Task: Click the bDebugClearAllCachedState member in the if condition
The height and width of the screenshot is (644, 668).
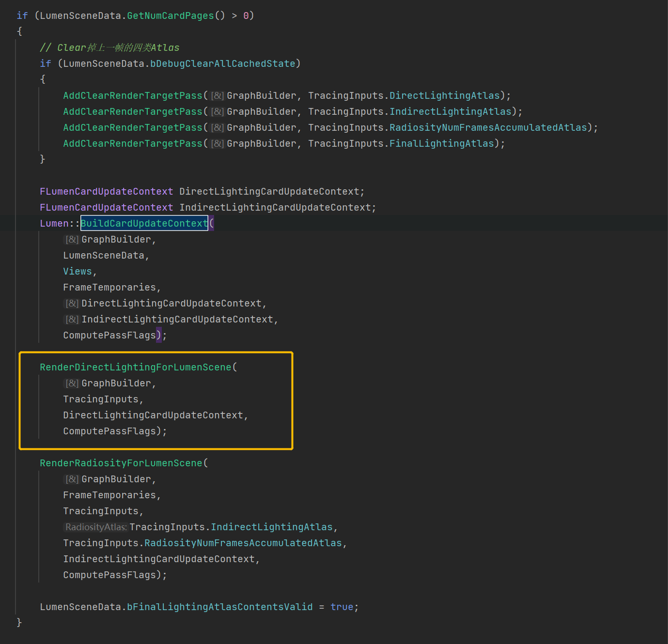Action: [222, 63]
